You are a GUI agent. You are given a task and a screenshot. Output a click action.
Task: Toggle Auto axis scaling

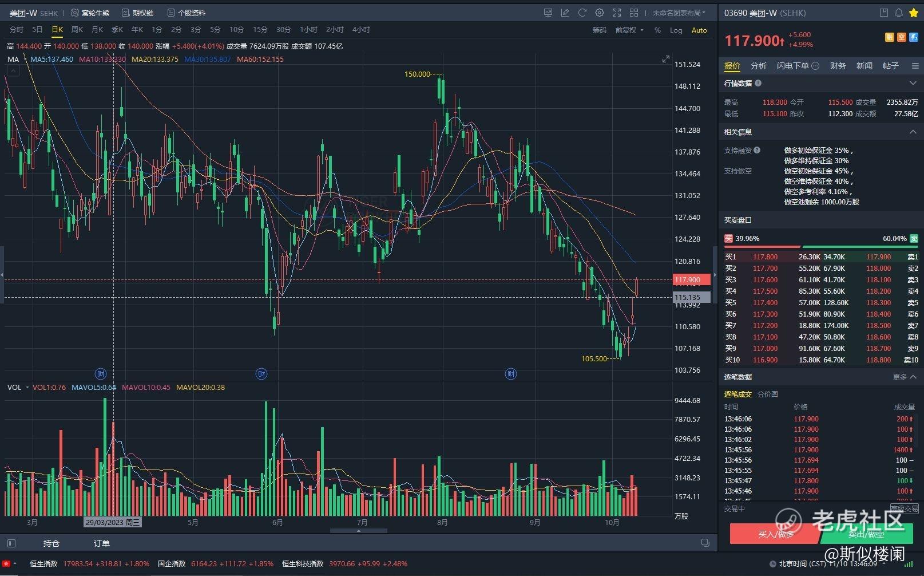[x=699, y=30]
